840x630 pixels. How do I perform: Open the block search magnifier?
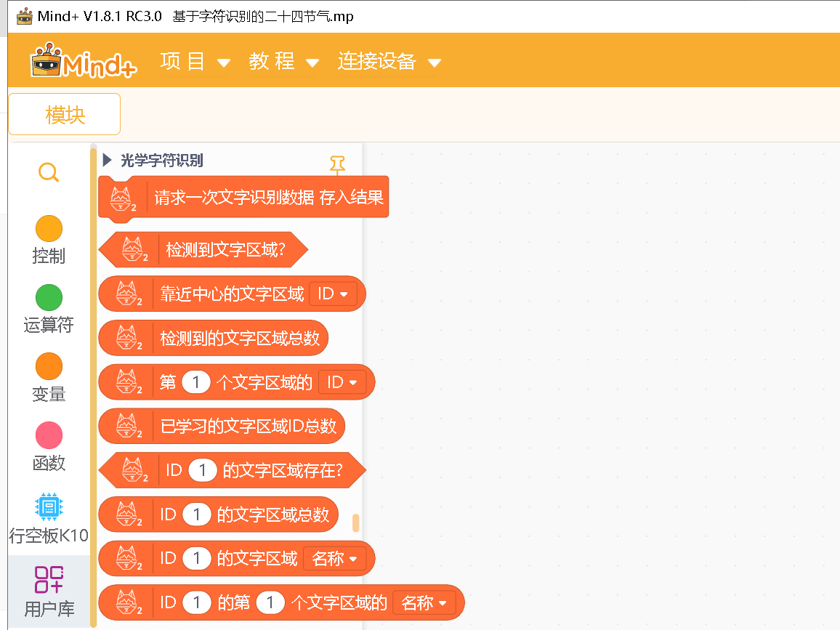pyautogui.click(x=49, y=172)
